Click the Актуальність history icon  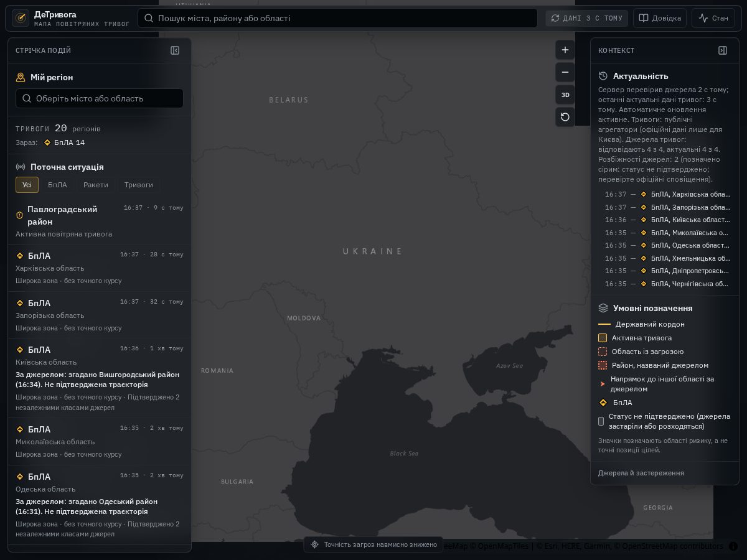point(603,76)
